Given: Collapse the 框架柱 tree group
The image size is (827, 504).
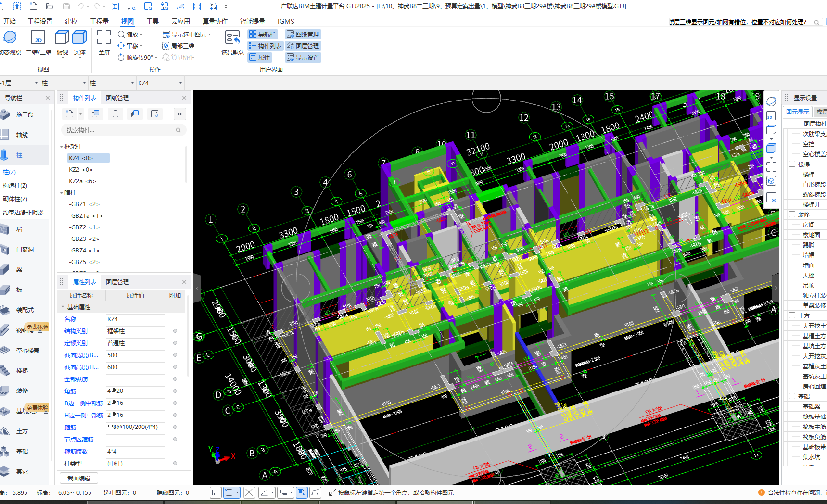Looking at the screenshot, I should pos(61,147).
